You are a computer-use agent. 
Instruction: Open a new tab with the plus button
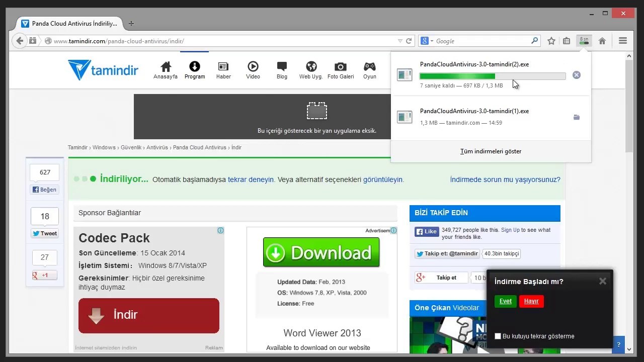click(131, 24)
